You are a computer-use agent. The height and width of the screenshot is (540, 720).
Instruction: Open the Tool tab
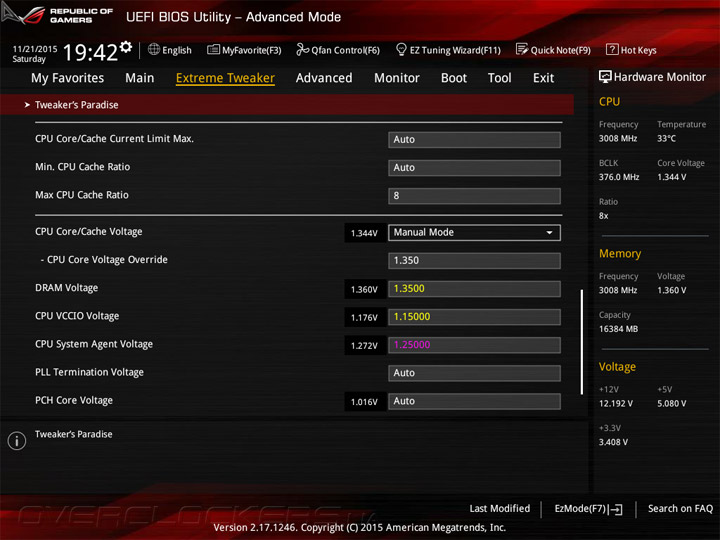click(x=500, y=78)
